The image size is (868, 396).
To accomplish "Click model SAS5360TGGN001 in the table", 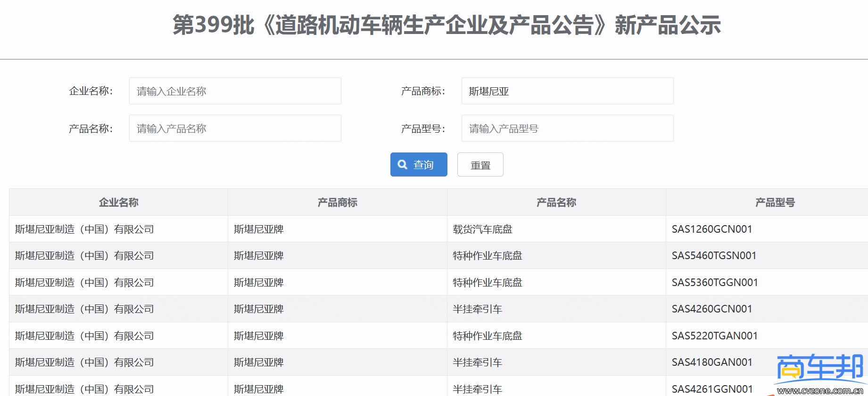I will coord(715,283).
